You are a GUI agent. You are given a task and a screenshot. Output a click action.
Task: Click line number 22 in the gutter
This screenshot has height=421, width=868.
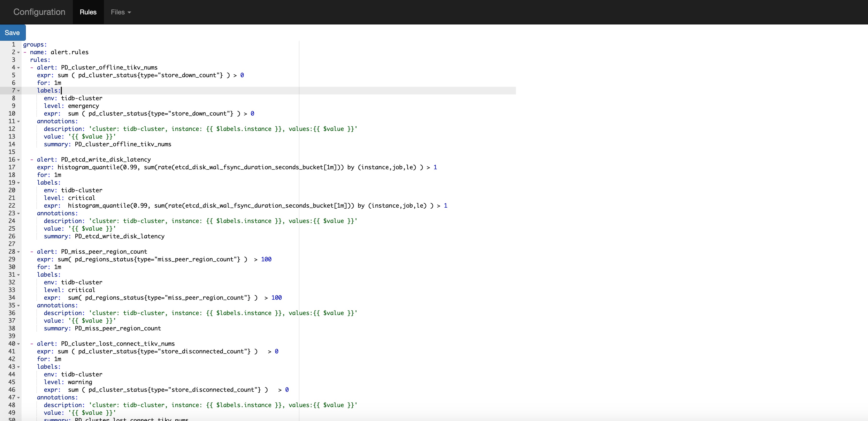(x=12, y=205)
